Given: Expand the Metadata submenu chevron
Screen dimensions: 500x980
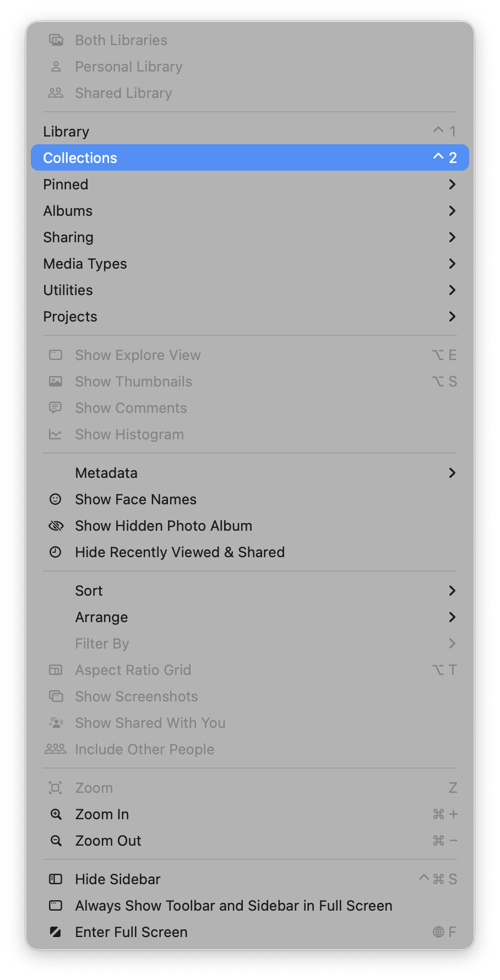Looking at the screenshot, I should pos(452,473).
